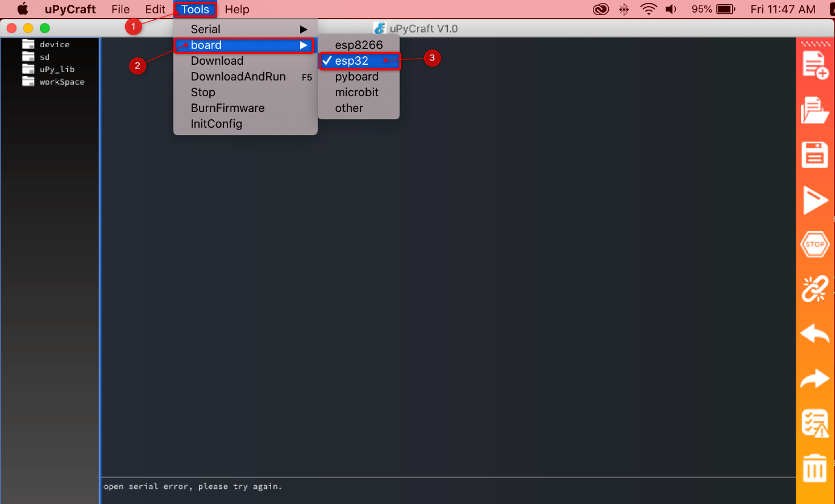Select pyboard board option
835x504 pixels.
(x=359, y=77)
